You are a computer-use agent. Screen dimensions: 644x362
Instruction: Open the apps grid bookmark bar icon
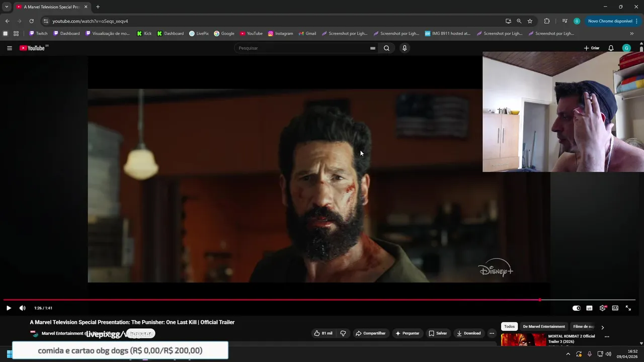click(x=16, y=34)
